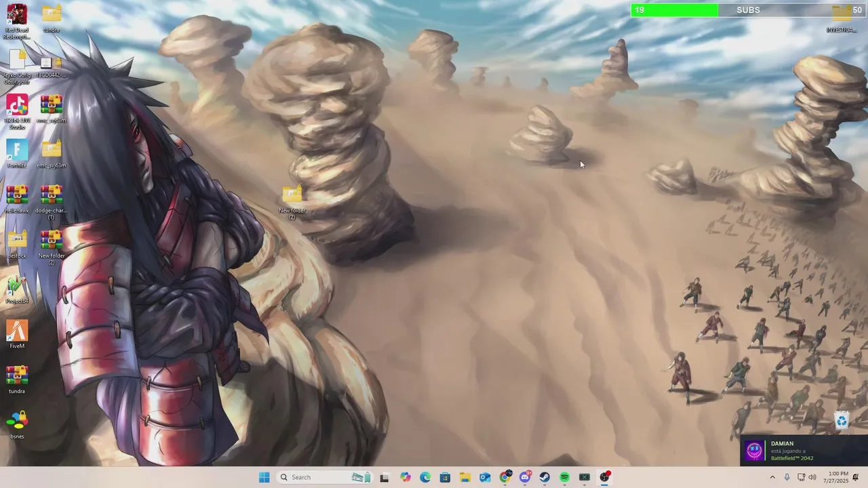Select the emc_svj63m WinRAR archive
This screenshot has height=488, width=868.
click(52, 108)
